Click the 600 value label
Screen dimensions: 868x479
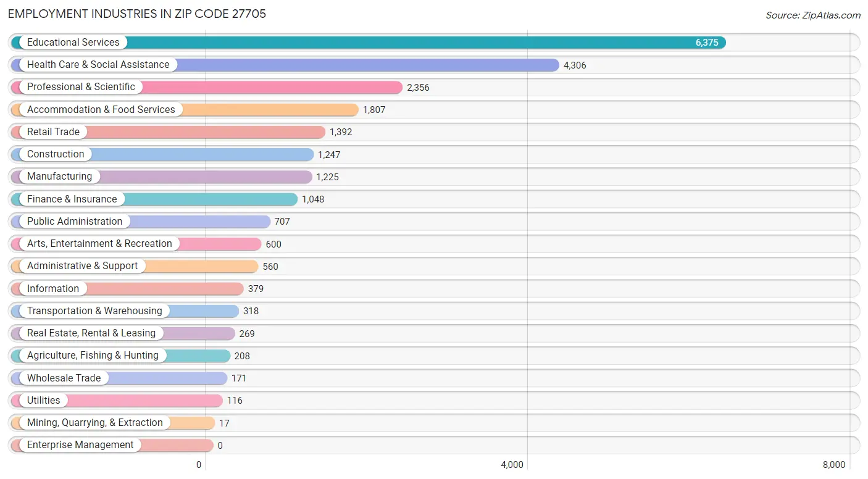pyautogui.click(x=273, y=244)
